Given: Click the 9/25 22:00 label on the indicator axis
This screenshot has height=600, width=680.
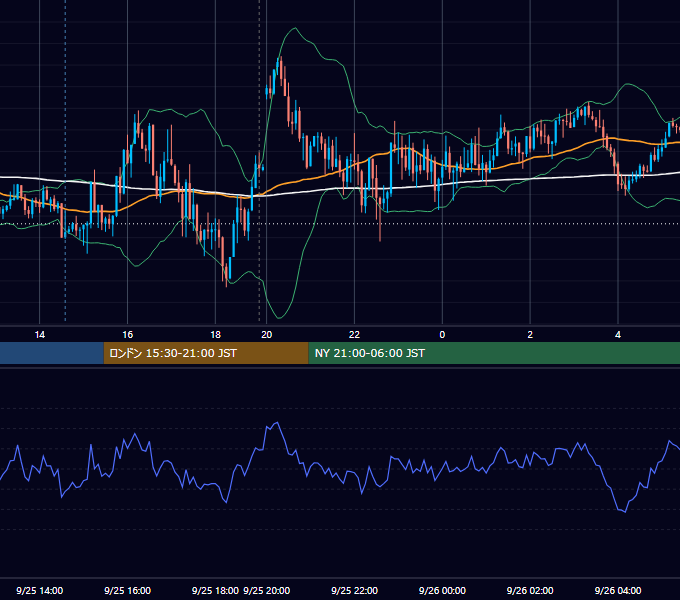Looking at the screenshot, I should pyautogui.click(x=354, y=590).
